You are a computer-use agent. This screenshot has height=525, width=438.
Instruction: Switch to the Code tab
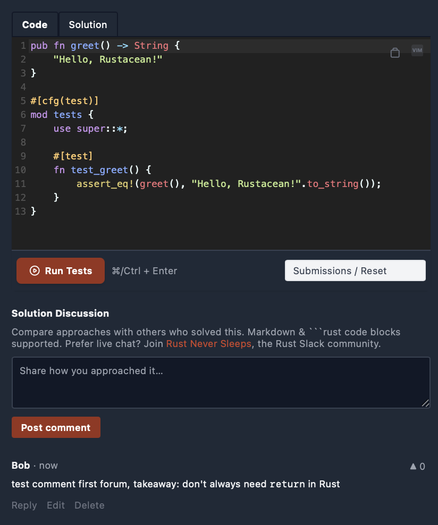(x=35, y=24)
